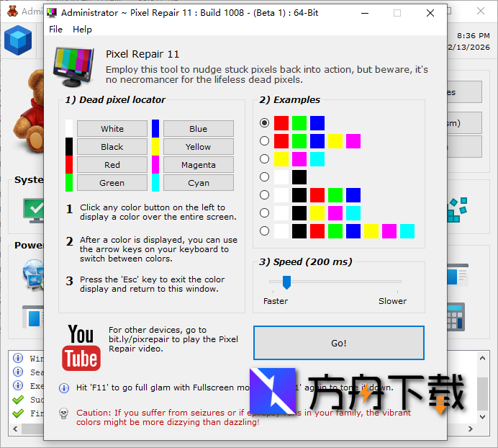The width and height of the screenshot is (498, 448).
Task: Click the green swatch beside Green button
Action: point(69,183)
